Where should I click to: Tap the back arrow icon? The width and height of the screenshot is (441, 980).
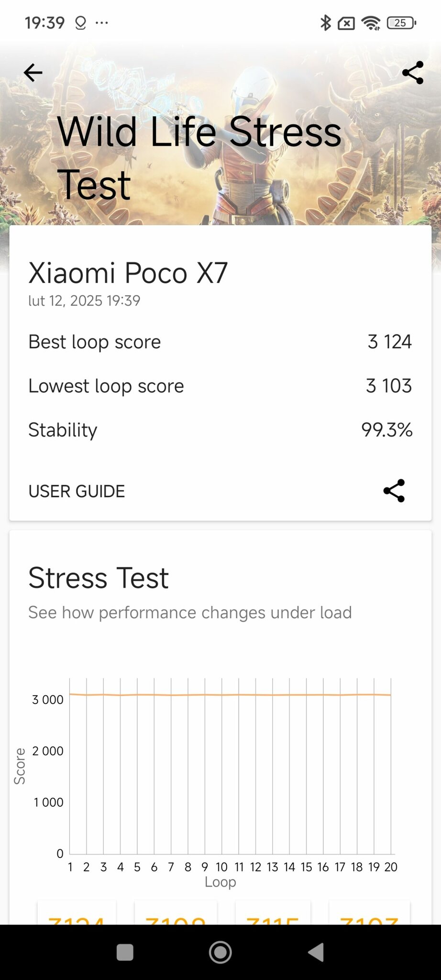click(33, 73)
